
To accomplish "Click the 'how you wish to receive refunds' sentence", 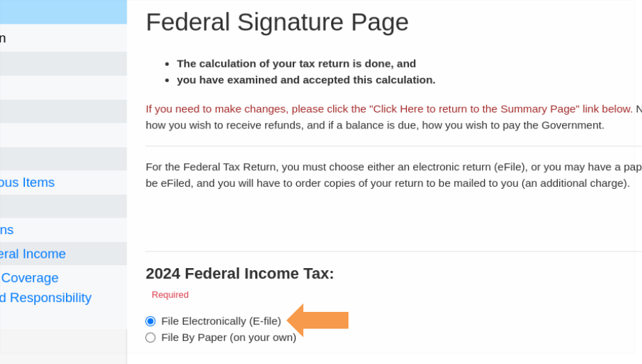I will [375, 125].
